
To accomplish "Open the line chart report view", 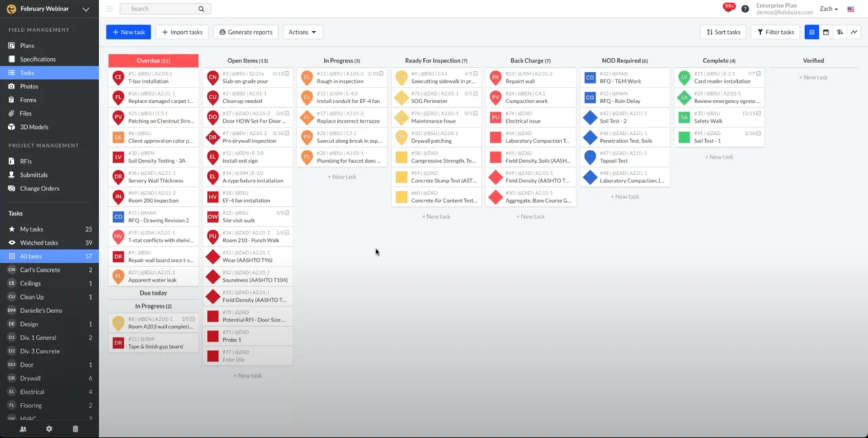I will pyautogui.click(x=854, y=32).
